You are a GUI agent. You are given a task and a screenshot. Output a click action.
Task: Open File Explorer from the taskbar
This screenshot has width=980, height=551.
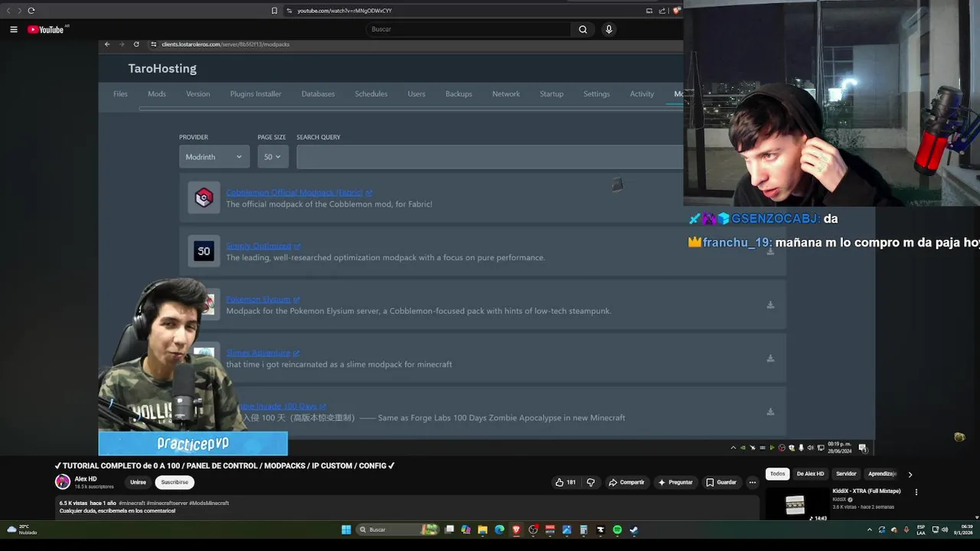click(482, 530)
